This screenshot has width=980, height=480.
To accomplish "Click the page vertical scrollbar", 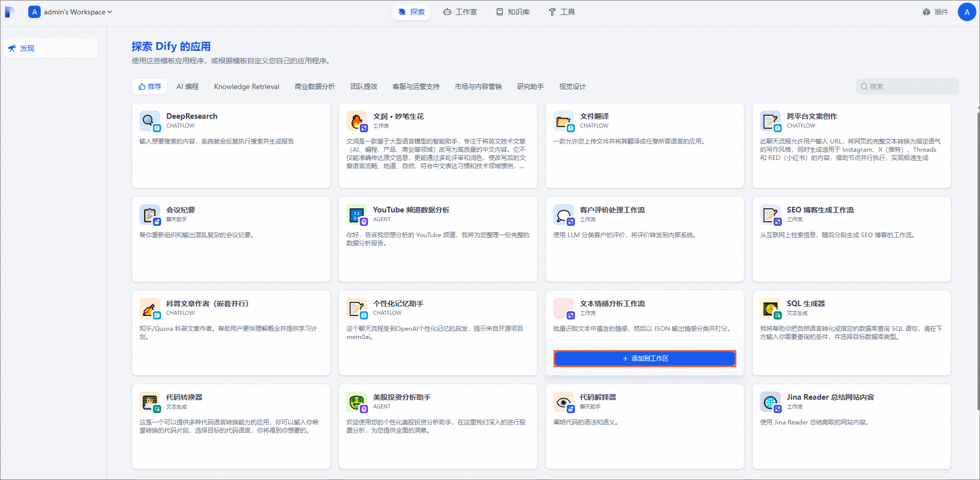I will click(x=978, y=260).
